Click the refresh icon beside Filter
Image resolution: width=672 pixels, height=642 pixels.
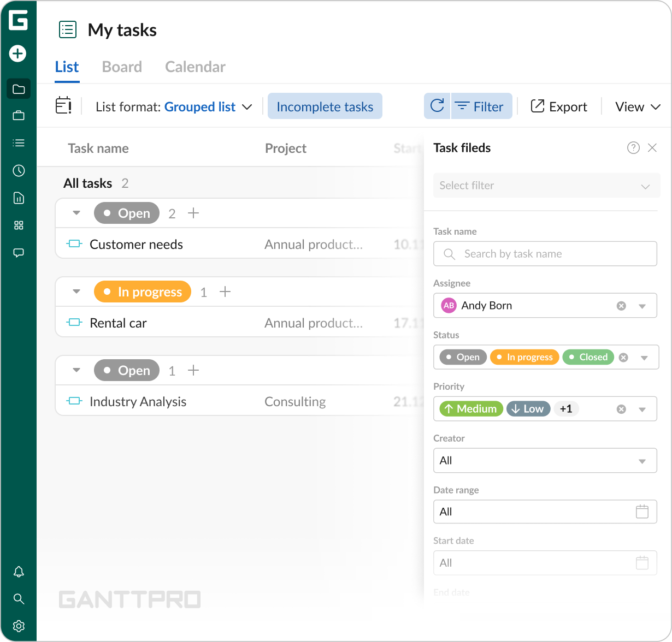coord(437,106)
